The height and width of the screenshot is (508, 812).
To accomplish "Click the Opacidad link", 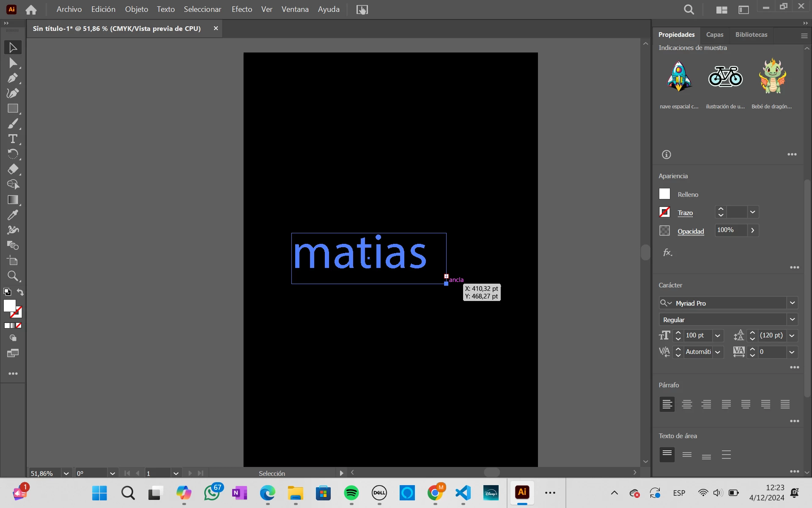I will [x=691, y=232].
